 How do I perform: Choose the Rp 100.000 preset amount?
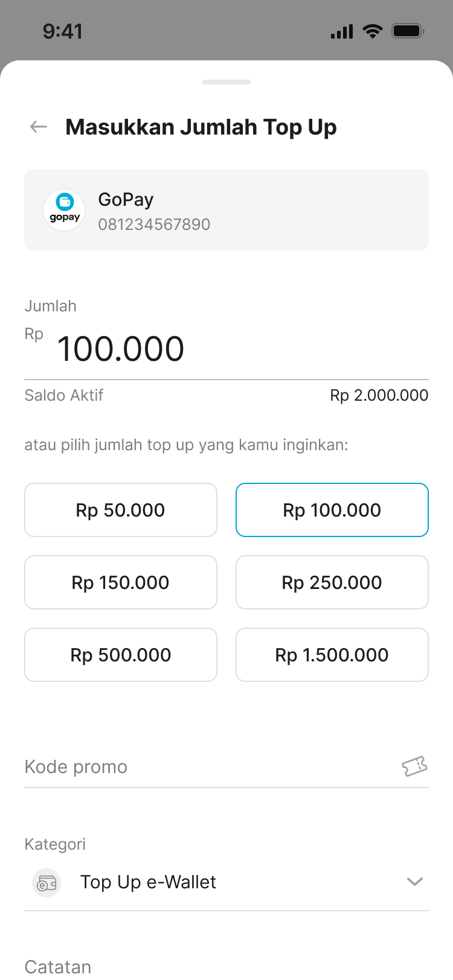[x=332, y=510]
